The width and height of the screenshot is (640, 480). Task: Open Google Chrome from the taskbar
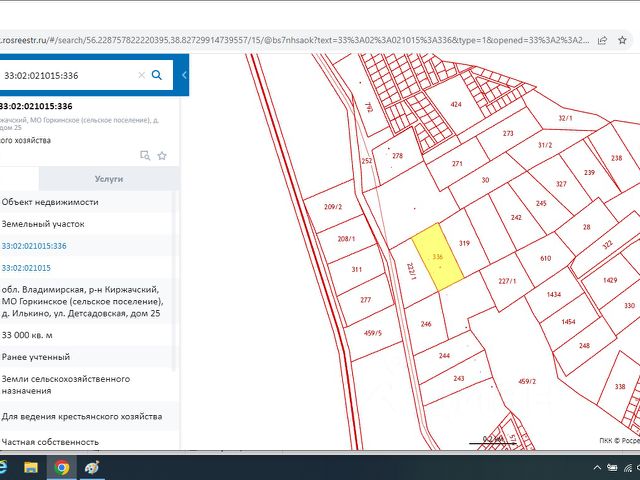61,467
